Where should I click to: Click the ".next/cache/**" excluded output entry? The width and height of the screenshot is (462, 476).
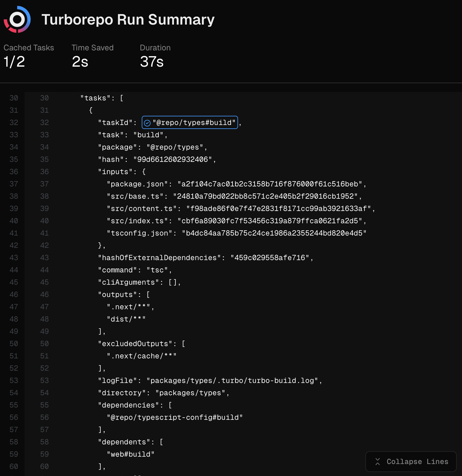click(x=142, y=356)
